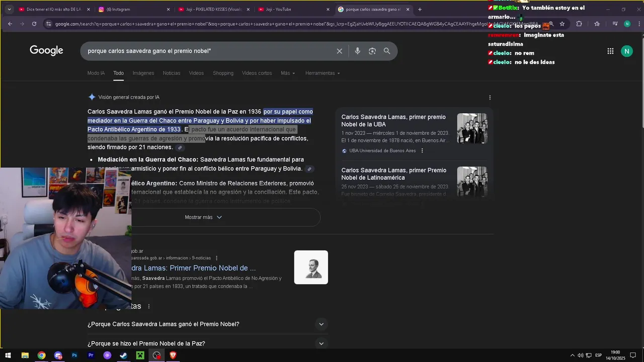Bookmark this page with the star
The height and width of the screenshot is (362, 644).
coord(562,24)
